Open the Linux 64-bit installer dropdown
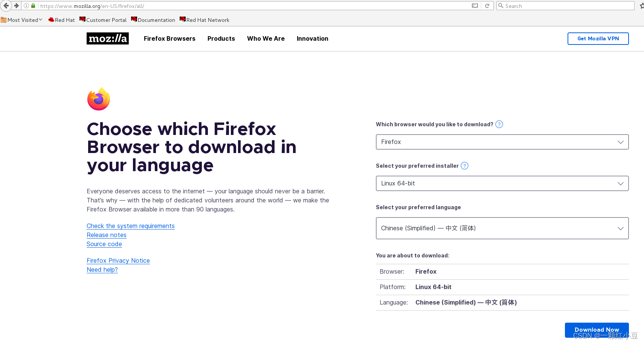Screen dimensions: 644x343 502,184
